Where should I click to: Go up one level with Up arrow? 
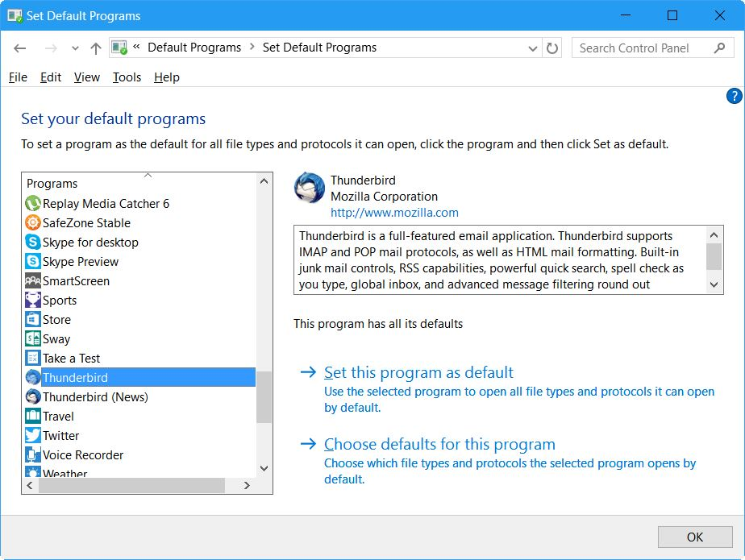pos(96,48)
